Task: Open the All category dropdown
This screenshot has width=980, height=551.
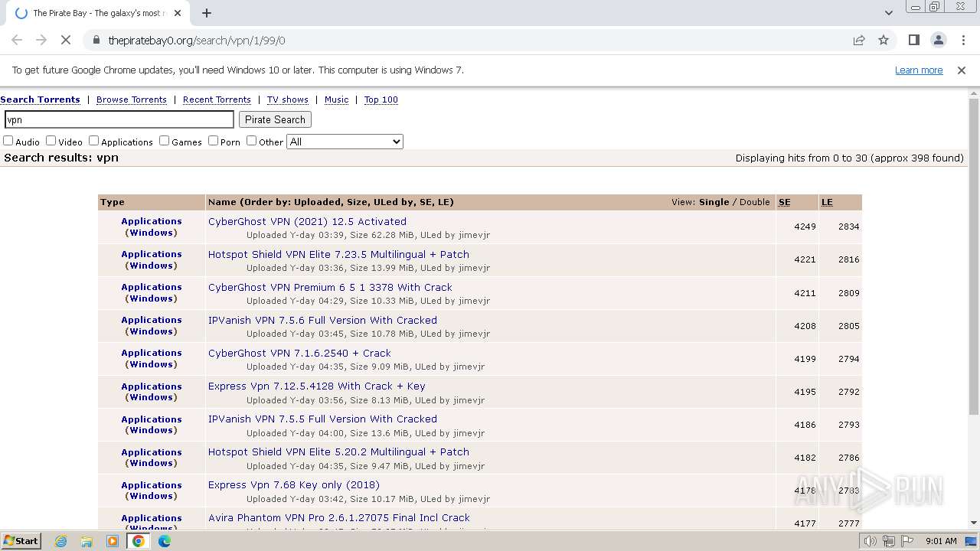Action: [345, 142]
